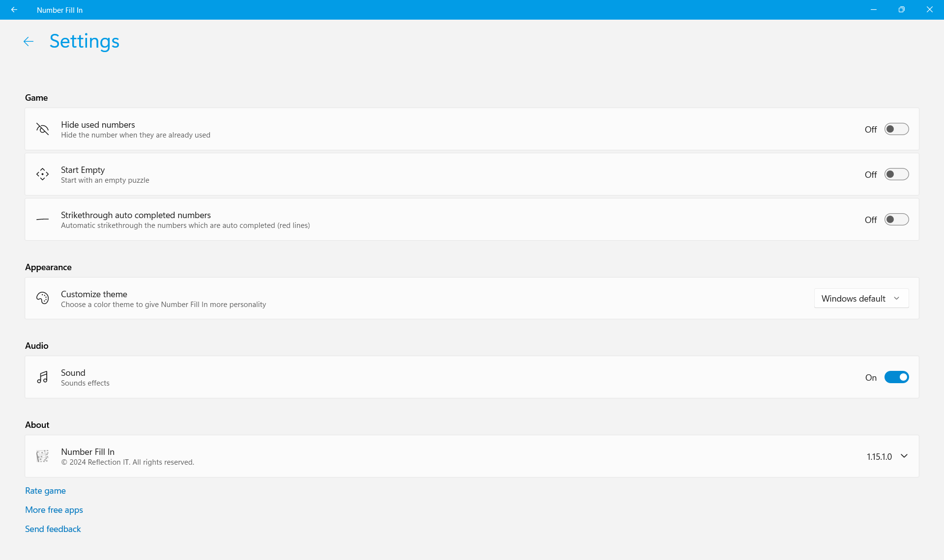
Task: Turn on the Start Empty switch
Action: (896, 174)
